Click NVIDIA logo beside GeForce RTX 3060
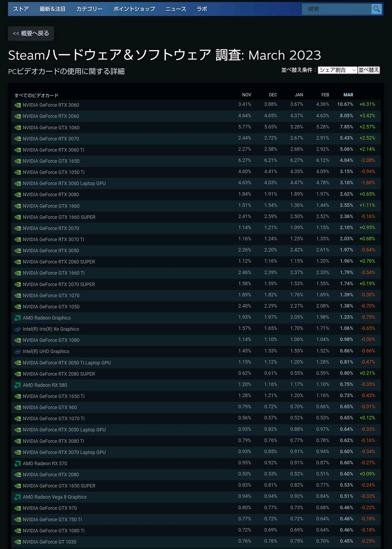392x549 pixels. (18, 105)
